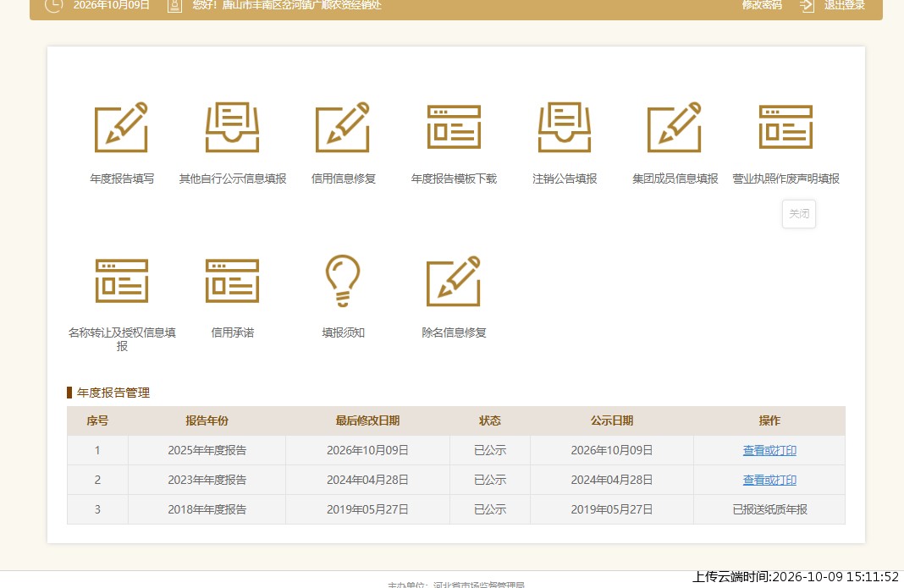Open the 其他自行公示信息填报 inbox icon
Viewport: 904px width, 588px height.
[232, 128]
